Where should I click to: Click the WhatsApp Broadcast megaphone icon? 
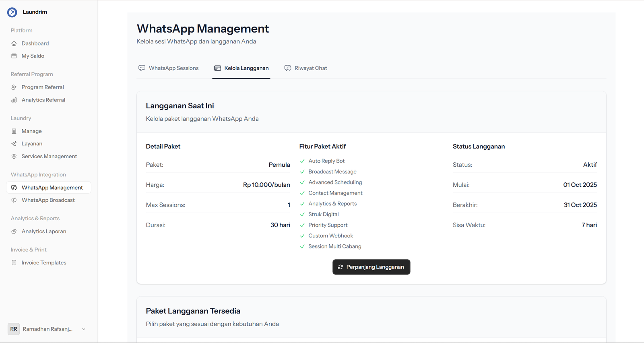(x=14, y=200)
